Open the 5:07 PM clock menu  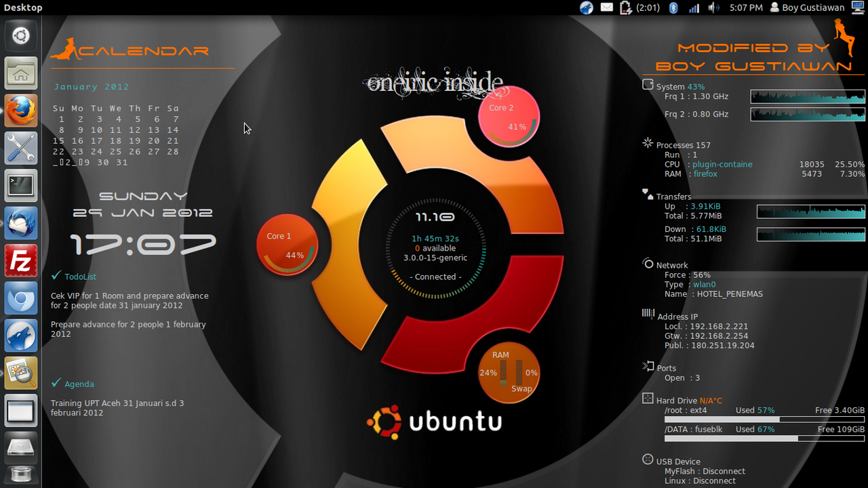coord(746,7)
